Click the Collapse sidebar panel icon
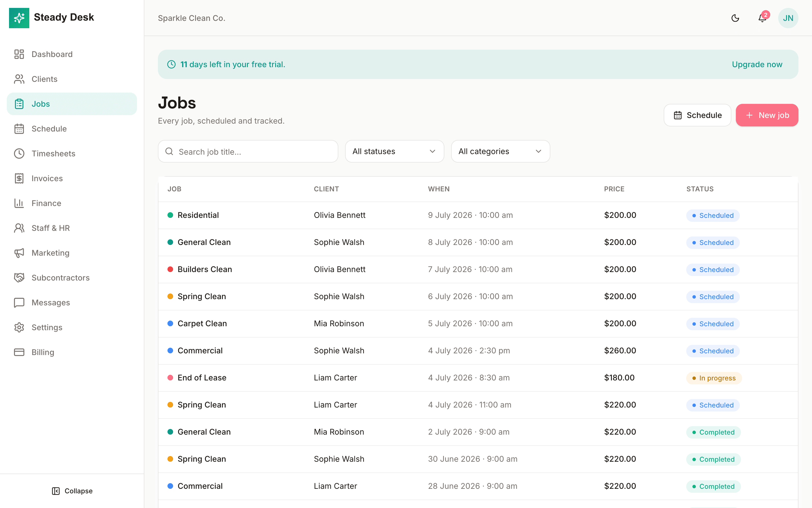 click(x=56, y=491)
